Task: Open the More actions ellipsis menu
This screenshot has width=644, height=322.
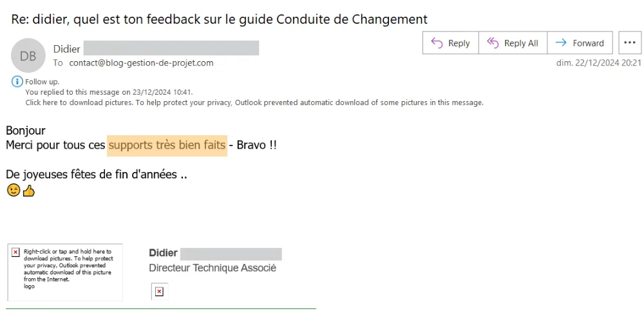Action: (x=629, y=43)
